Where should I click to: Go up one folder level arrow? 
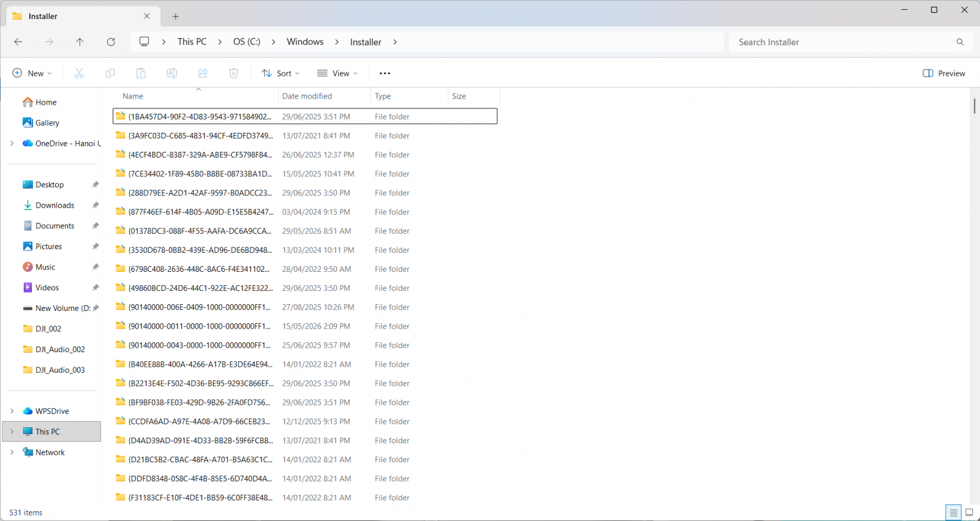point(80,42)
